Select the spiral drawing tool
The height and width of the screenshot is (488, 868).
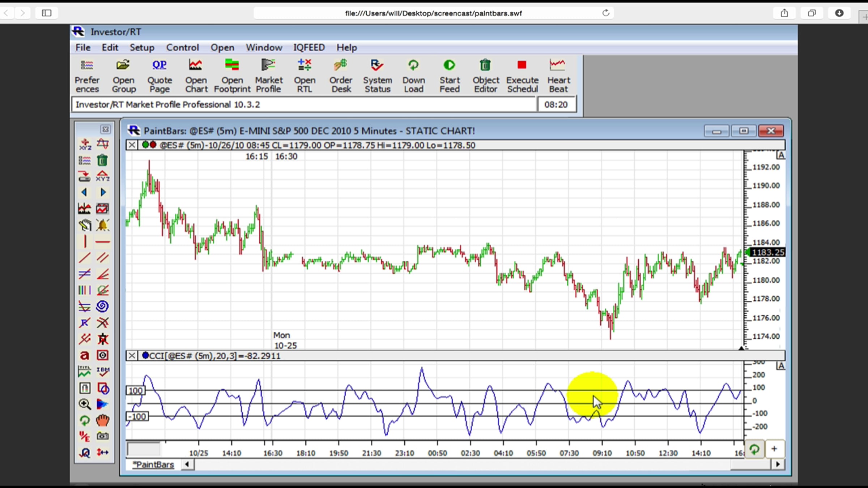click(102, 307)
